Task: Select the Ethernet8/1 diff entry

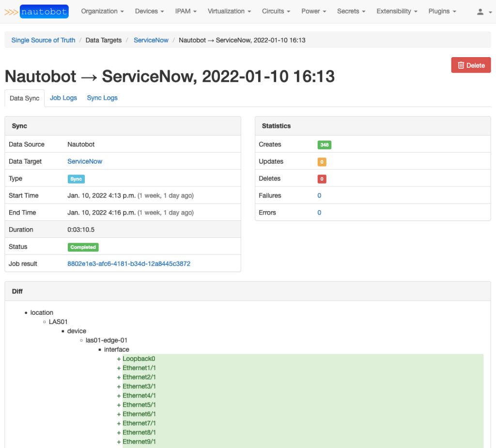Action: tap(139, 432)
